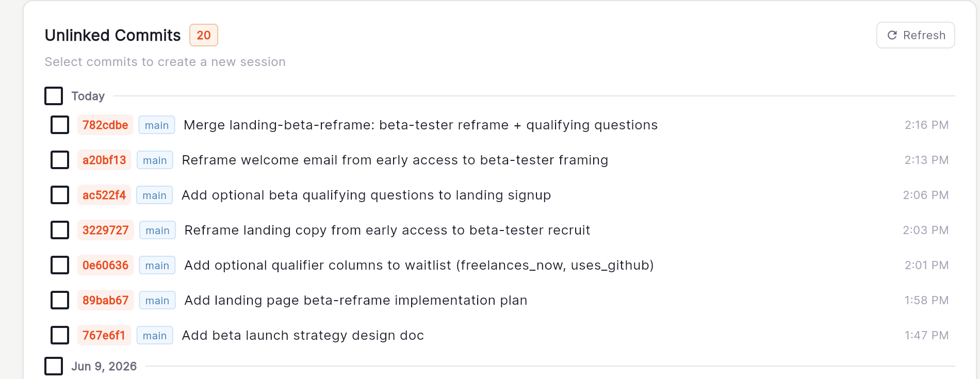980x379 pixels.
Task: Open commit hash a20bf13
Action: (104, 160)
